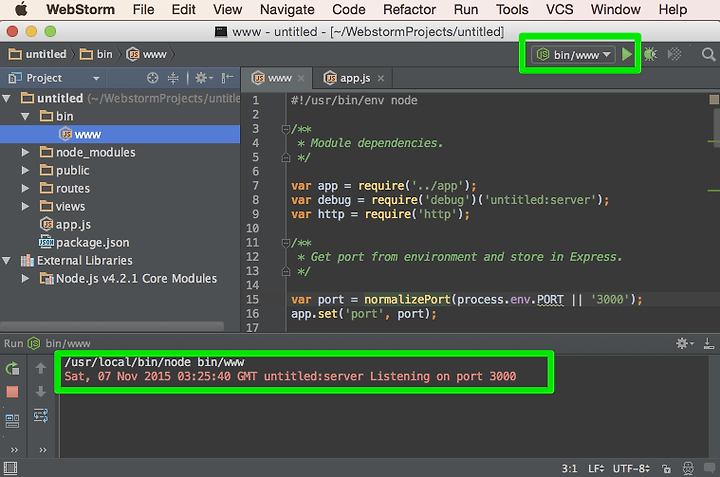Fold the Module dependencies comment block
The width and height of the screenshot is (720, 477).
click(x=286, y=129)
